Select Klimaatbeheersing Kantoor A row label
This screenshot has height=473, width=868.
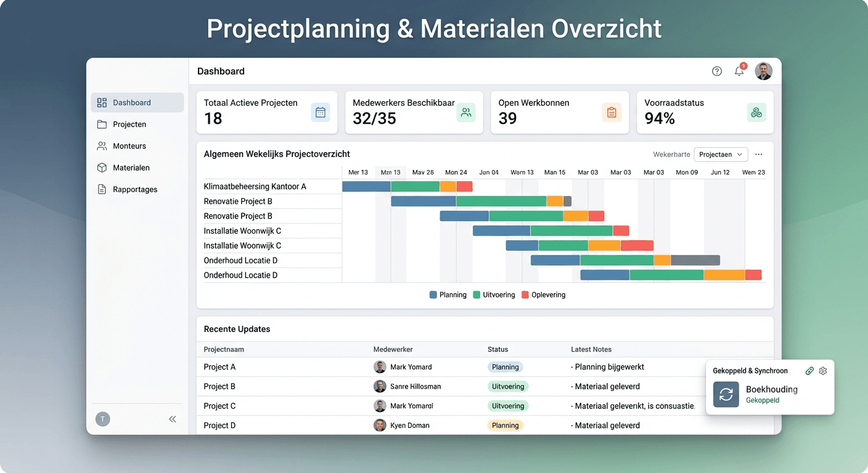(x=255, y=187)
